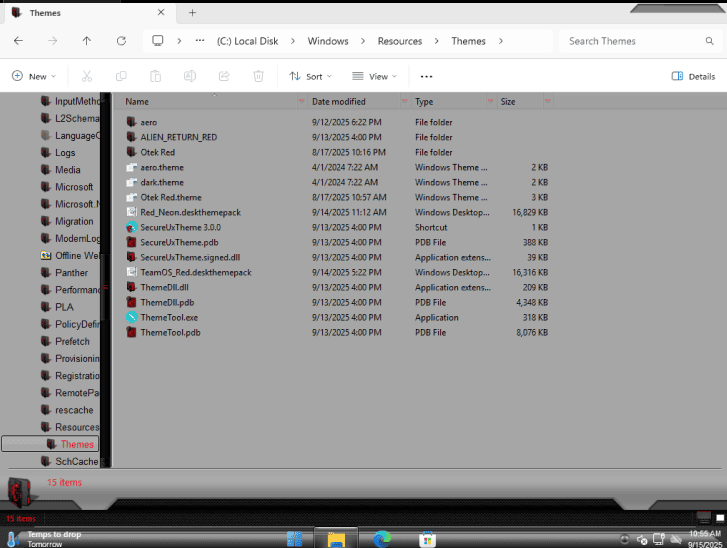Open the Sort dropdown menu

pos(310,76)
